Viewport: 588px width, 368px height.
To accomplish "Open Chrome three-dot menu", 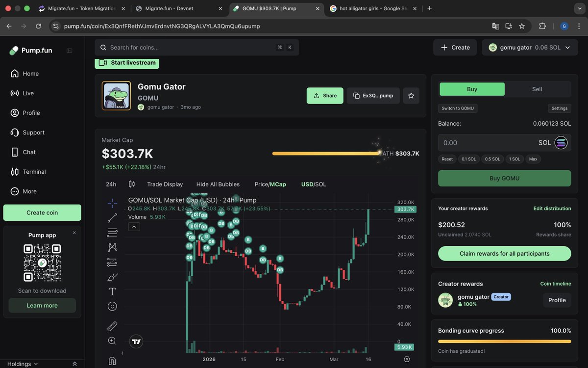I will pos(579,26).
